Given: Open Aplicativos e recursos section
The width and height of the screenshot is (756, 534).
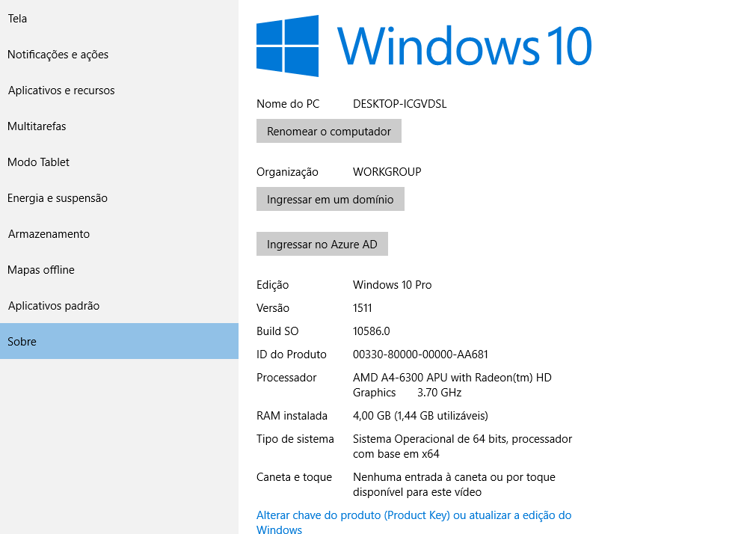Looking at the screenshot, I should point(119,90).
